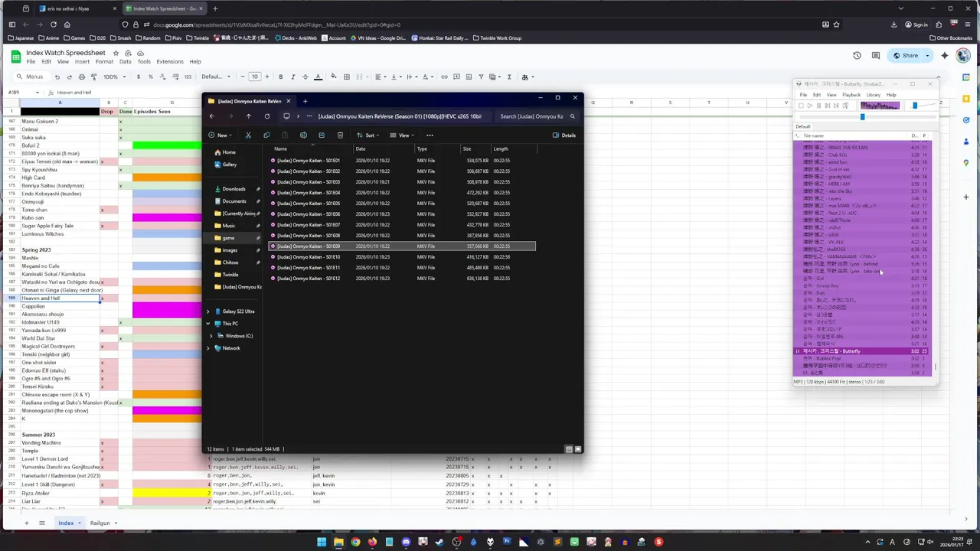Insert link icon in Sheets toolbar

[444, 77]
